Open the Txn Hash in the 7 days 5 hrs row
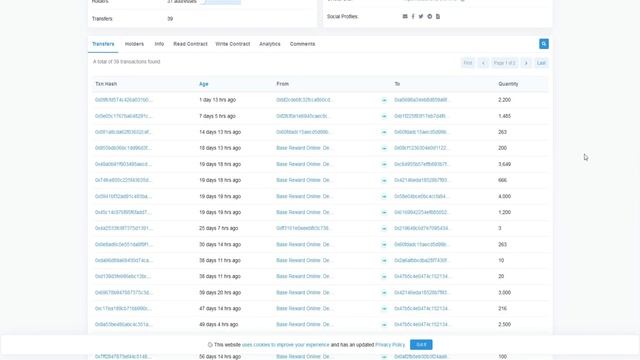Image resolution: width=640 pixels, height=360 pixels. pyautogui.click(x=123, y=116)
